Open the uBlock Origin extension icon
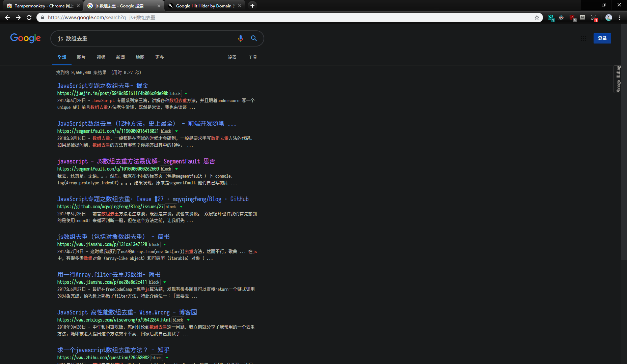627x364 pixels. click(x=572, y=18)
